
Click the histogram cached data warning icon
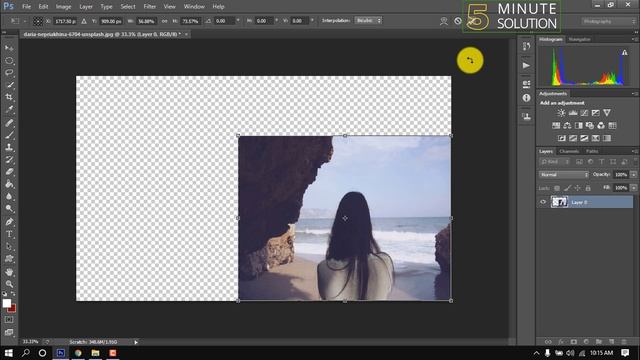click(624, 53)
